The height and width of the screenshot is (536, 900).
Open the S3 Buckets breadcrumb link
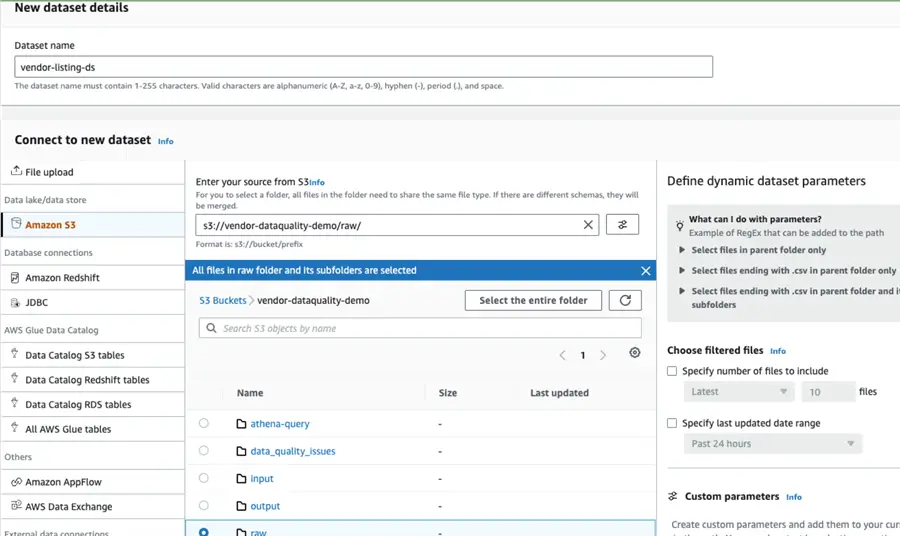click(223, 300)
